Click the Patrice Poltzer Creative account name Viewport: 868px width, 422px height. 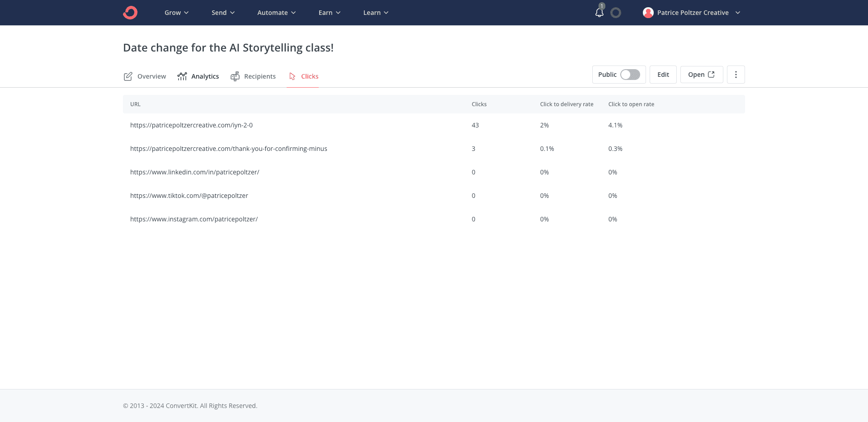click(x=693, y=13)
